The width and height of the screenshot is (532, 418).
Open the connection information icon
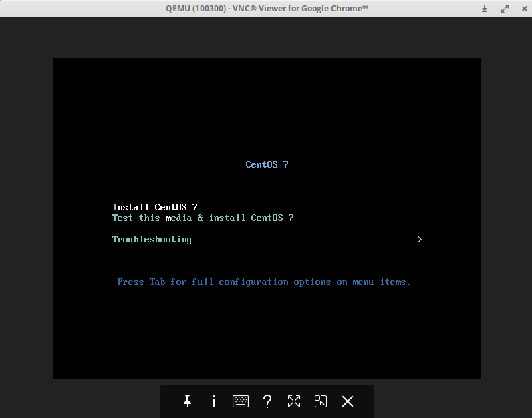214,401
